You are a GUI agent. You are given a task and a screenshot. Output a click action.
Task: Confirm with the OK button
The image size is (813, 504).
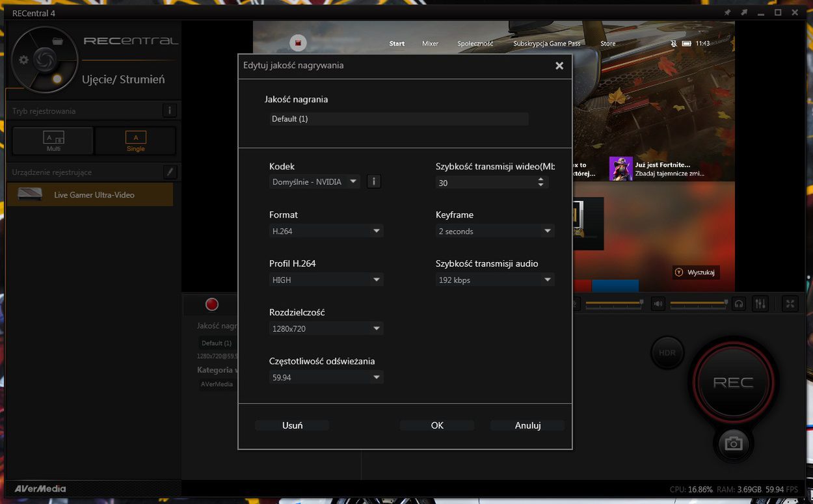click(x=437, y=425)
